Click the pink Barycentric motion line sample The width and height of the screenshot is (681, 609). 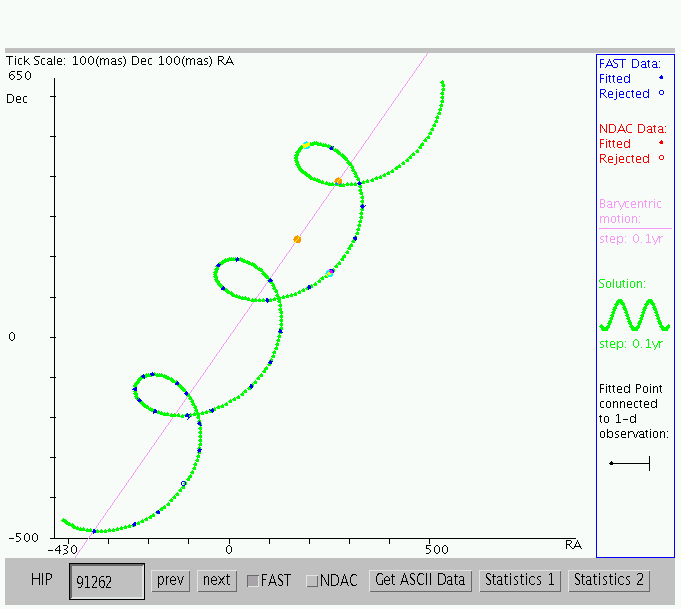[634, 229]
